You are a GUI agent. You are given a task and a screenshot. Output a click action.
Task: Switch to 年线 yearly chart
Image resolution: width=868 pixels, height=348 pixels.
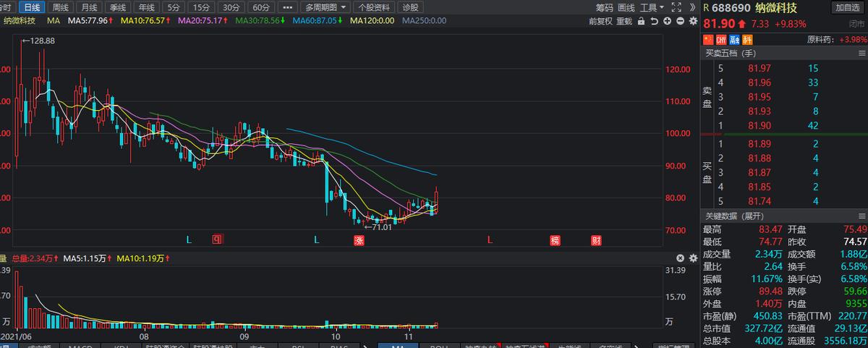click(x=147, y=7)
